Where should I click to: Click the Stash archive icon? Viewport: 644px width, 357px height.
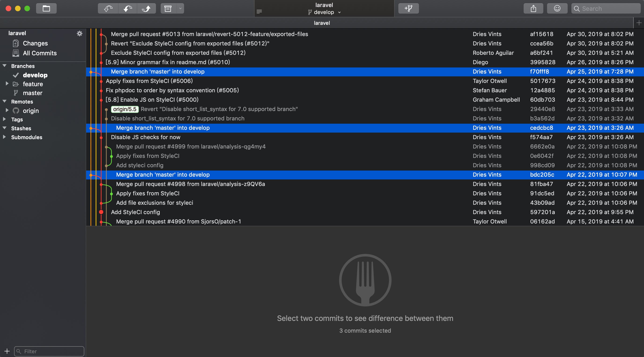pos(168,8)
